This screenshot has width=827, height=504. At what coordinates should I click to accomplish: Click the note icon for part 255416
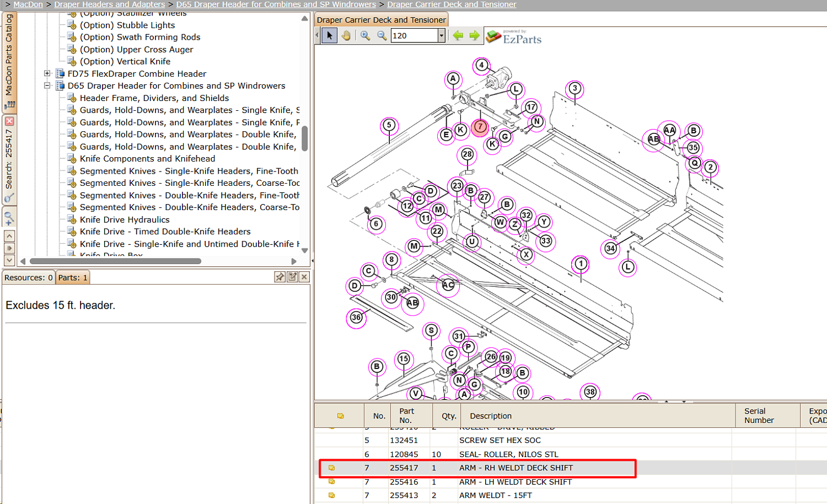pos(331,481)
